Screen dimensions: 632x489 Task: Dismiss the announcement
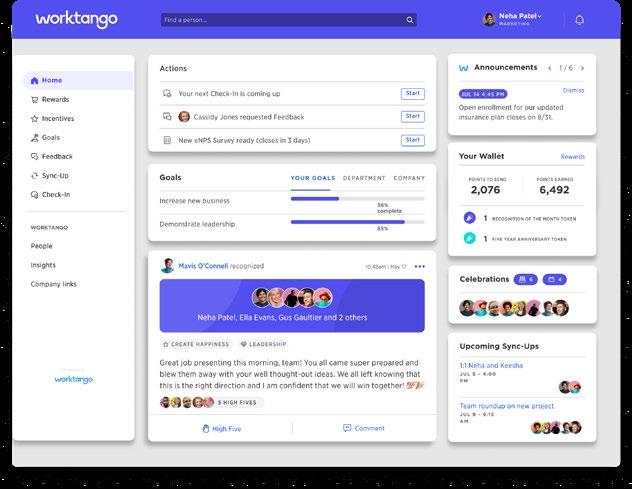pos(573,90)
